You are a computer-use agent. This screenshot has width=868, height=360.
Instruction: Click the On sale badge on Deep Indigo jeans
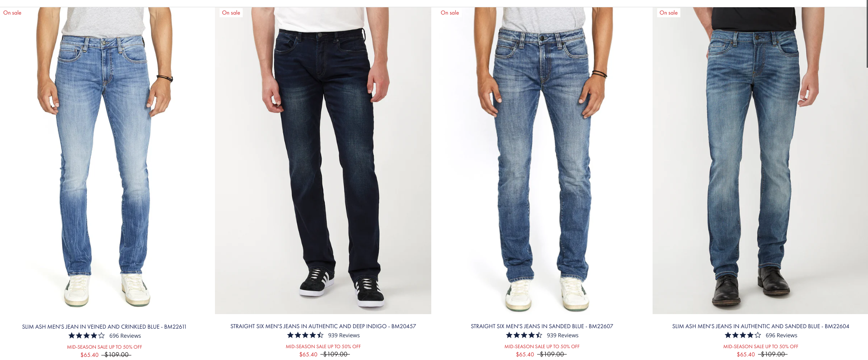[231, 13]
